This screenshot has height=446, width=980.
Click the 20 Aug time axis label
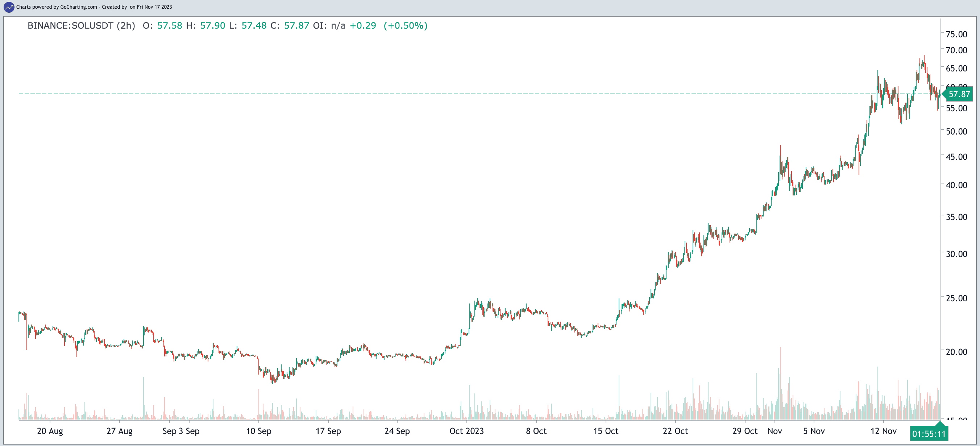(x=50, y=431)
